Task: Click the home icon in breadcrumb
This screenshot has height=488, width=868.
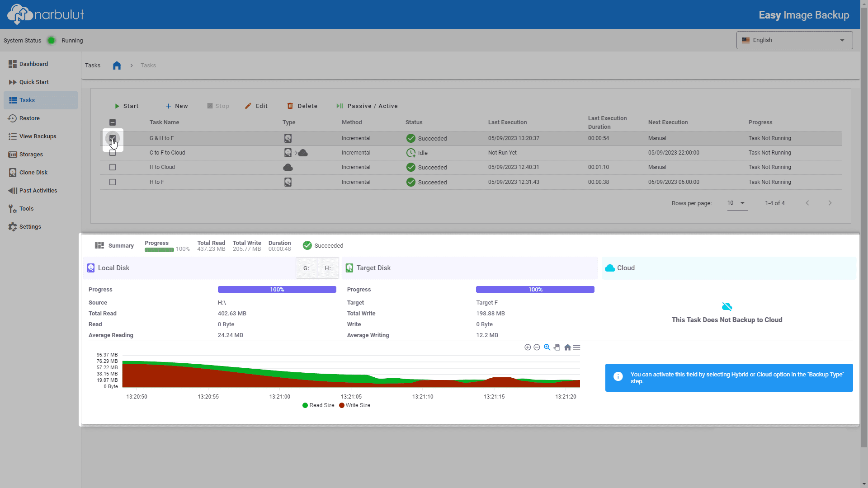Action: 117,66
